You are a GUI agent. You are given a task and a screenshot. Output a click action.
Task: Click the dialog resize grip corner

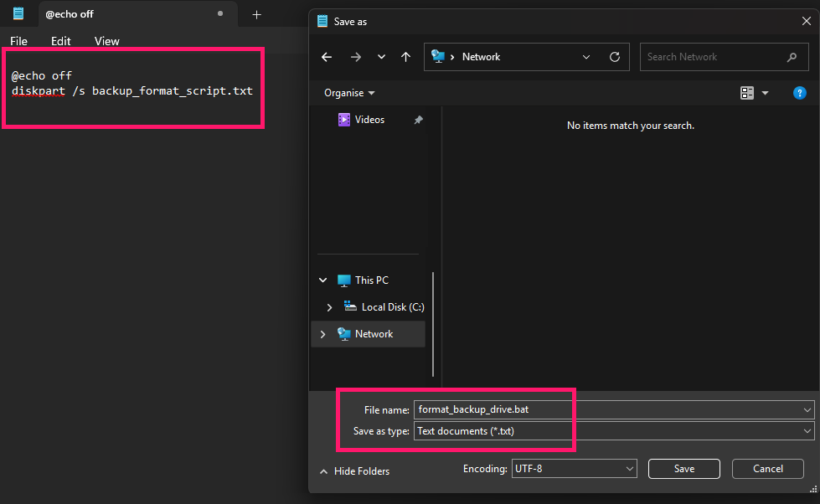pyautogui.click(x=813, y=488)
